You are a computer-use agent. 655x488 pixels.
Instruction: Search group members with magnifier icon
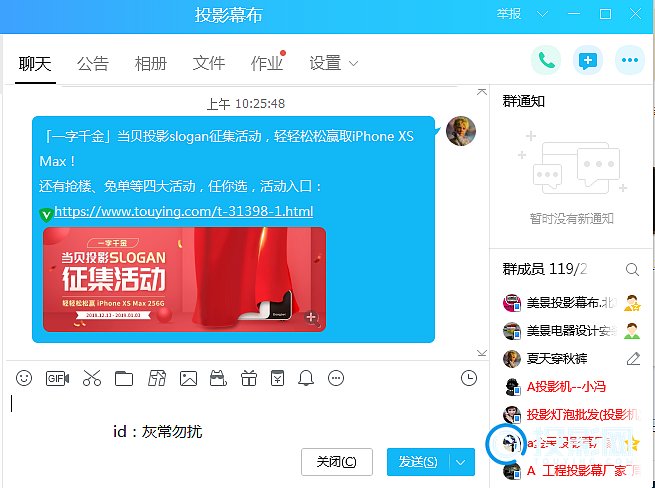(632, 269)
